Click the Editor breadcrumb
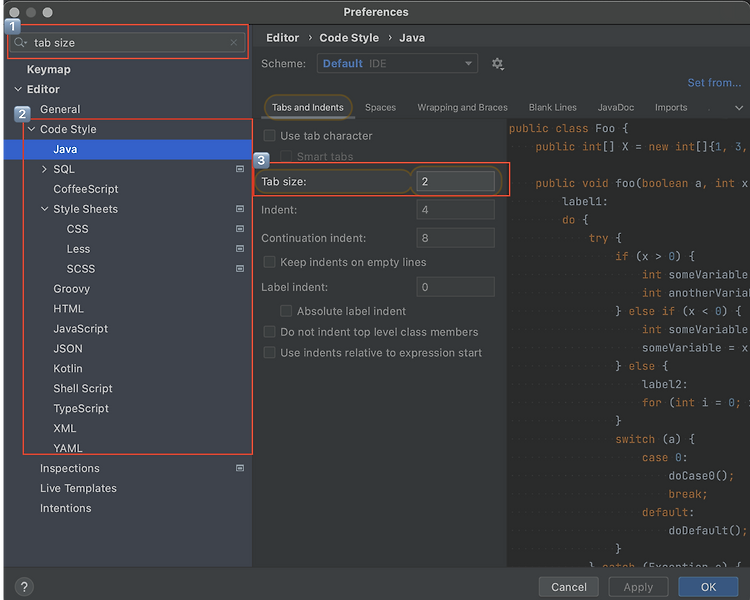 point(282,38)
